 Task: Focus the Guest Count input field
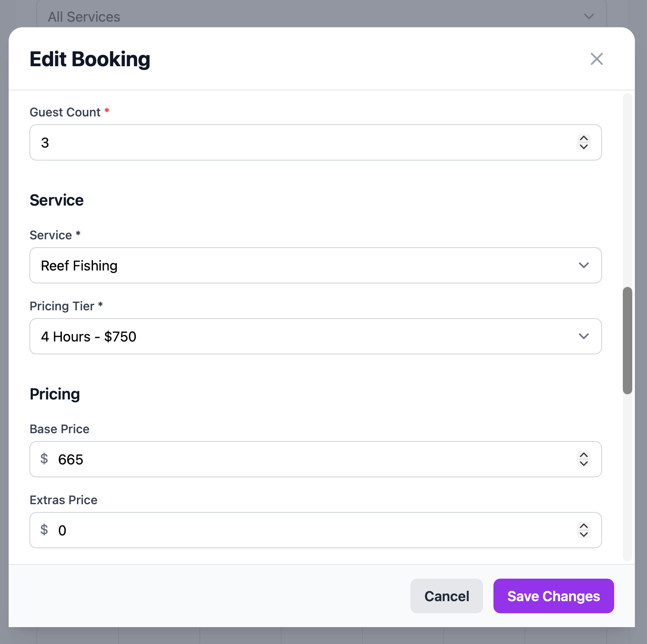pyautogui.click(x=303, y=142)
